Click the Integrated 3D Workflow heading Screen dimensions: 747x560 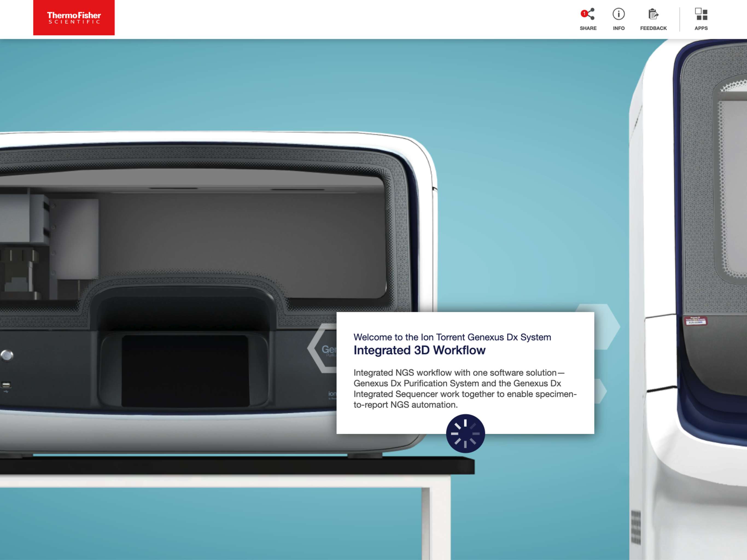tap(419, 350)
